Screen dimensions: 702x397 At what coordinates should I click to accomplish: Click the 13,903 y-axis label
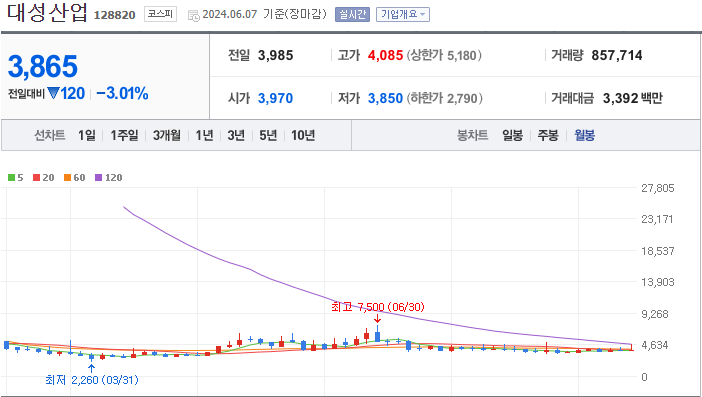point(658,282)
